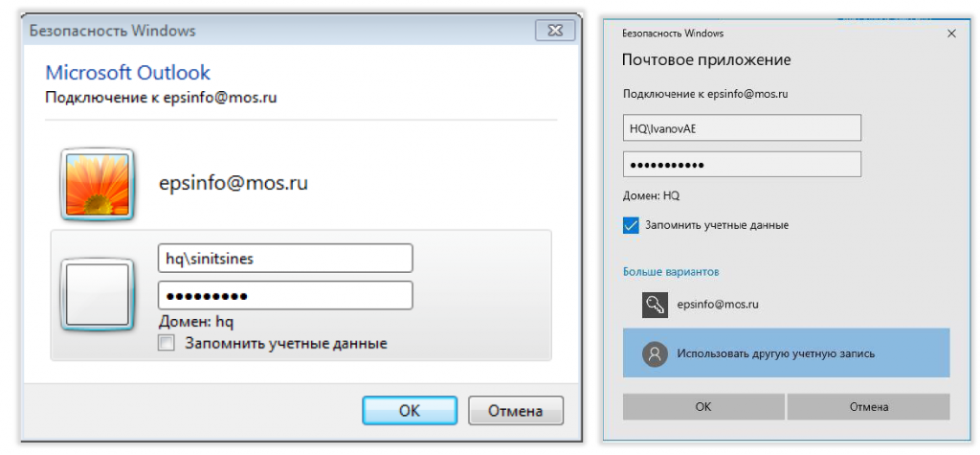Click the user avatar icon in blue row
The image size is (980, 455).
pyautogui.click(x=655, y=353)
